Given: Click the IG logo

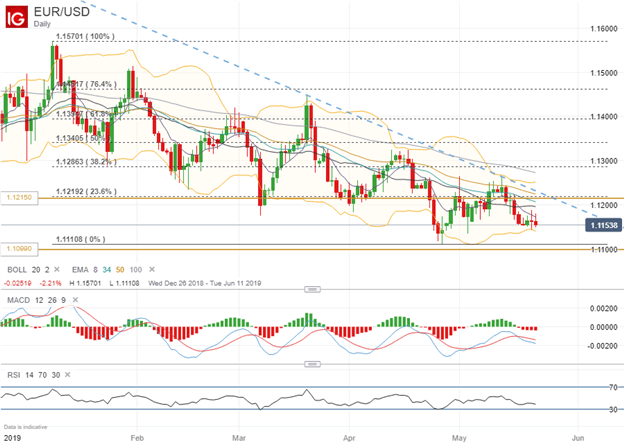Looking at the screenshot, I should 17,17.
